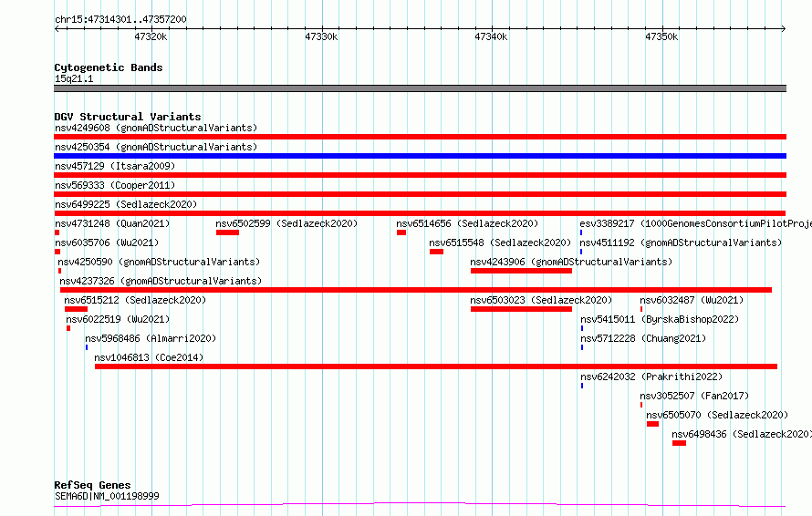The width and height of the screenshot is (812, 516).
Task: Click nsv6242032 (Prakrithi2022) label
Action: pyautogui.click(x=651, y=377)
